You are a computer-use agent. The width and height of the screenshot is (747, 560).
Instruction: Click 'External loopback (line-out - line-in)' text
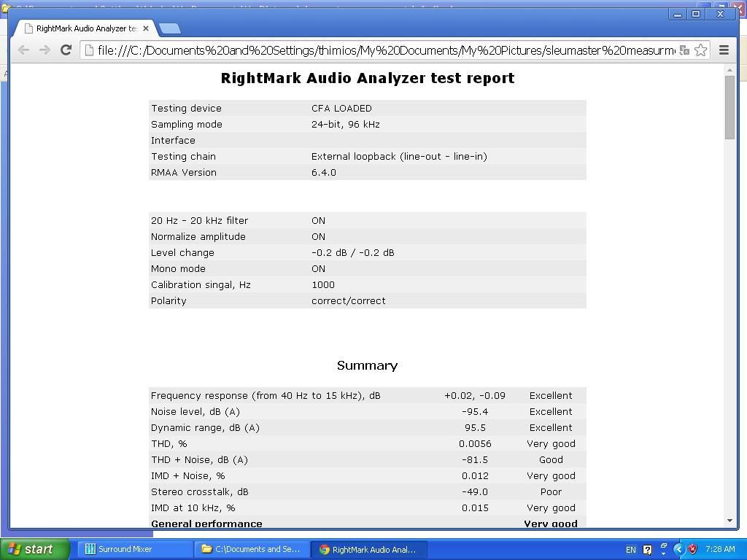[399, 156]
